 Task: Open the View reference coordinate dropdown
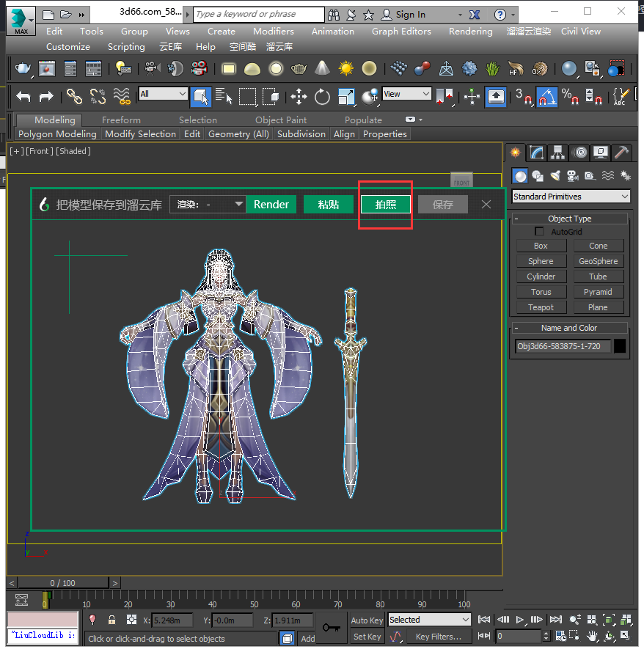(406, 94)
